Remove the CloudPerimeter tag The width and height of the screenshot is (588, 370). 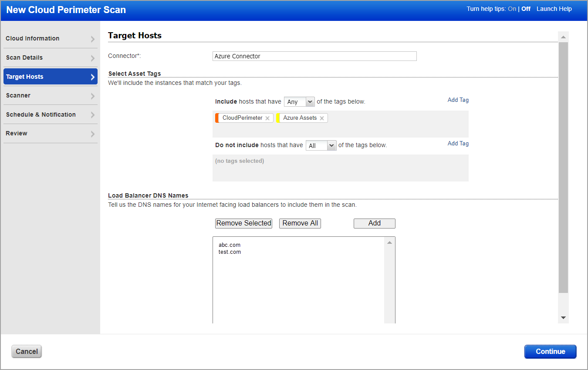tap(267, 118)
